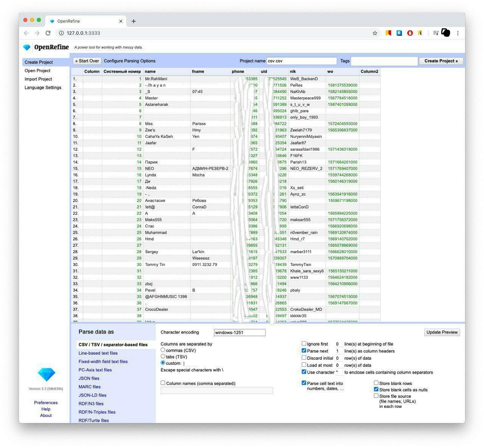The image size is (484, 448).
Task: Enable Load at most rows checkbox
Action: [x=304, y=365]
